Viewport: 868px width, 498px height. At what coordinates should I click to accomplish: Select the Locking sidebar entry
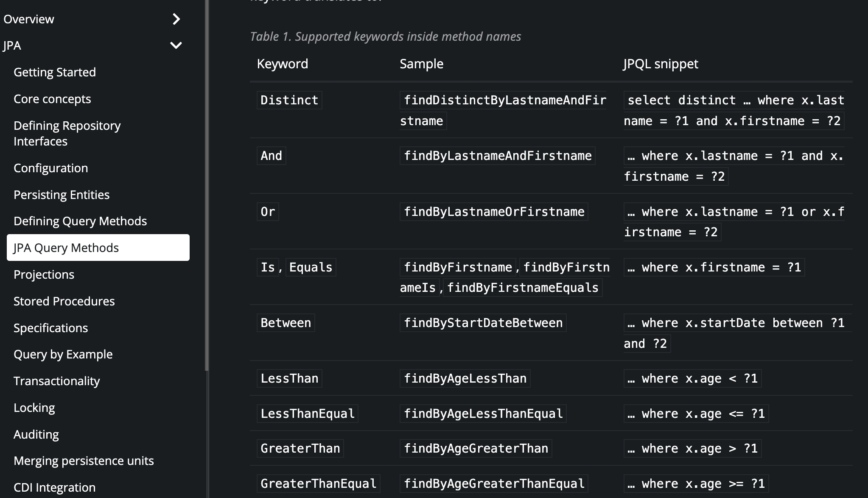click(x=34, y=408)
